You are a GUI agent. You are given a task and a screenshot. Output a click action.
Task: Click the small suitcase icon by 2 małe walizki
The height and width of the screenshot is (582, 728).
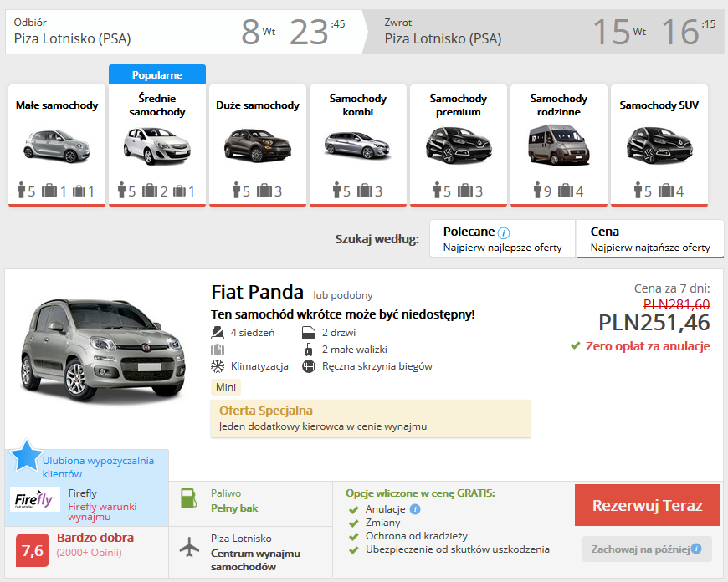309,350
